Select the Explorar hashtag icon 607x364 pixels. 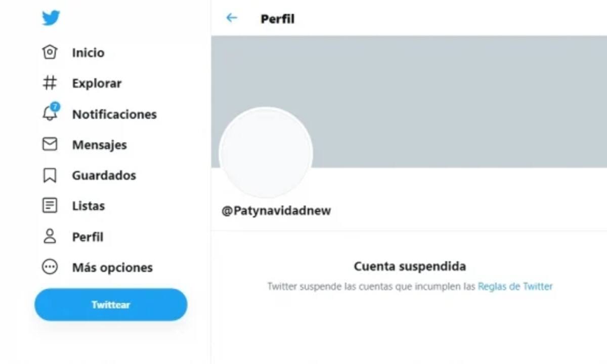[50, 83]
